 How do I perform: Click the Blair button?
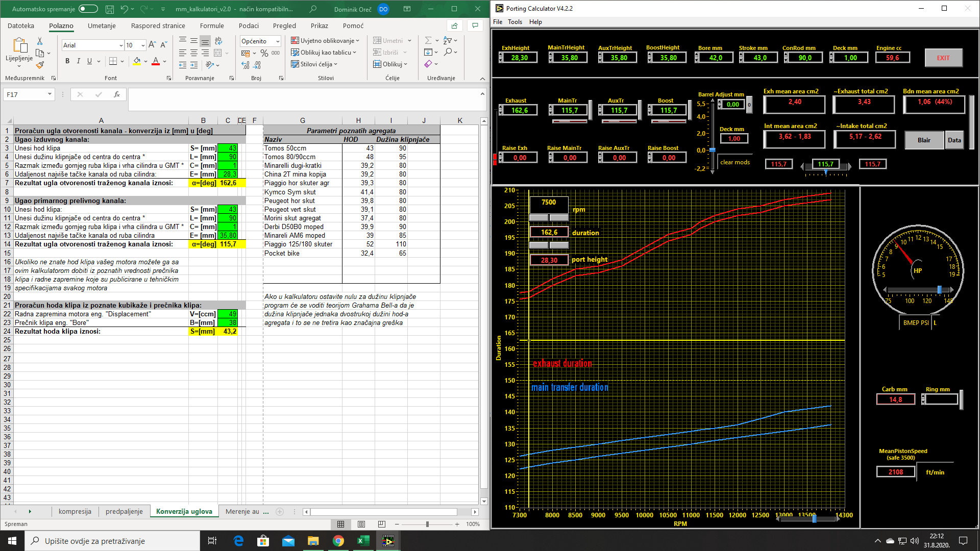tap(924, 140)
